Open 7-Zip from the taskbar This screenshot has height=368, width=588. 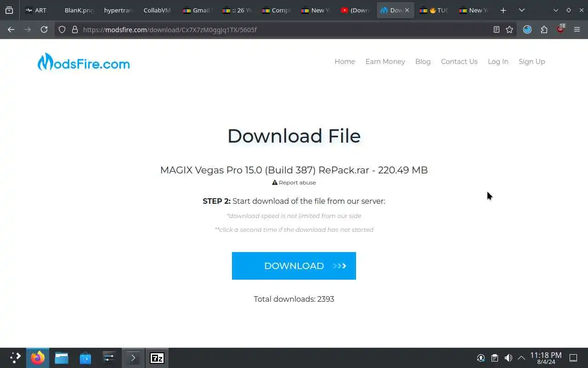pos(157,358)
